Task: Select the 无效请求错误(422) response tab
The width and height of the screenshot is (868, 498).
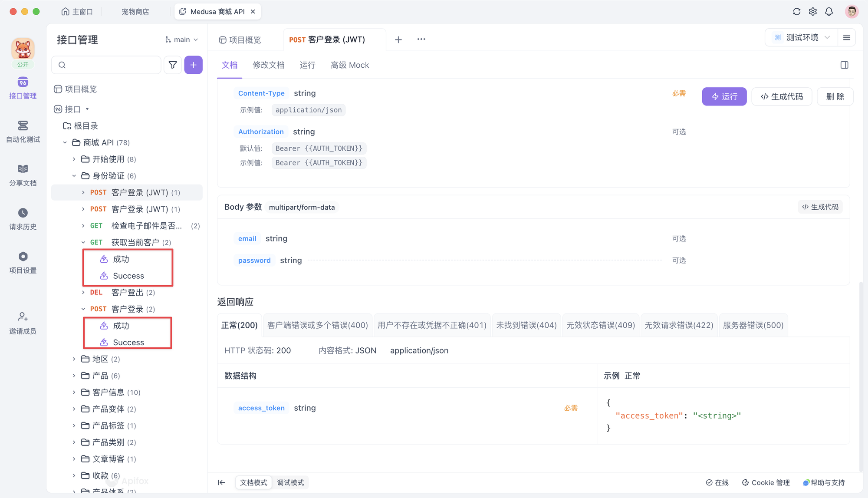Action: (x=679, y=325)
